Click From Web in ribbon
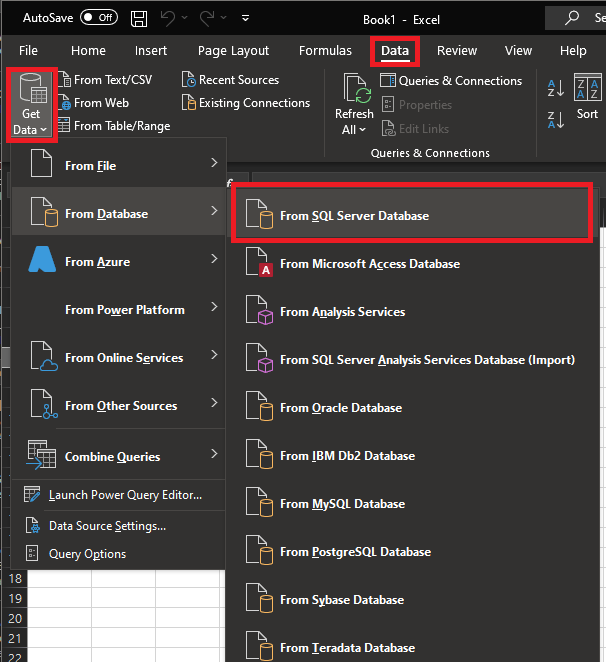This screenshot has height=662, width=606. (x=94, y=103)
